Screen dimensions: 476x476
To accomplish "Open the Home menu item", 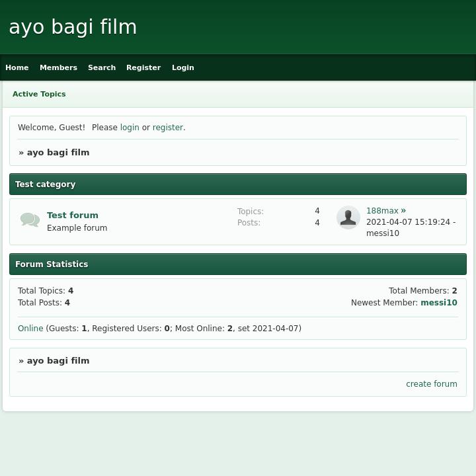I will click(x=17, y=67).
